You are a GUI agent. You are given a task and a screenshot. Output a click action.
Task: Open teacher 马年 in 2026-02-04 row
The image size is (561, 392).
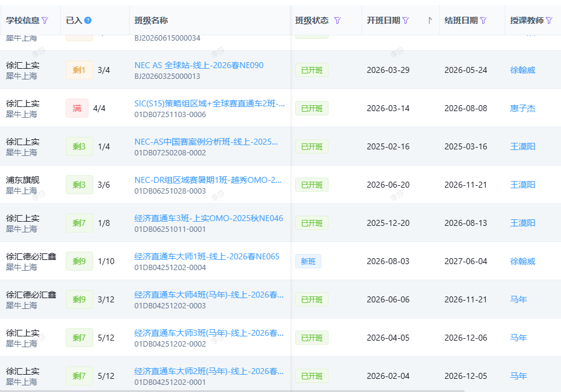coord(519,376)
